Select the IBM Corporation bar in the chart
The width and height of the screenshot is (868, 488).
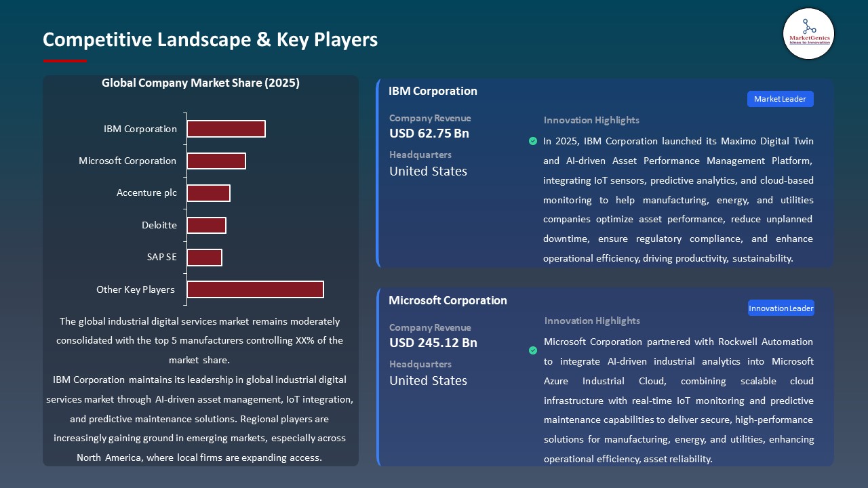click(226, 128)
